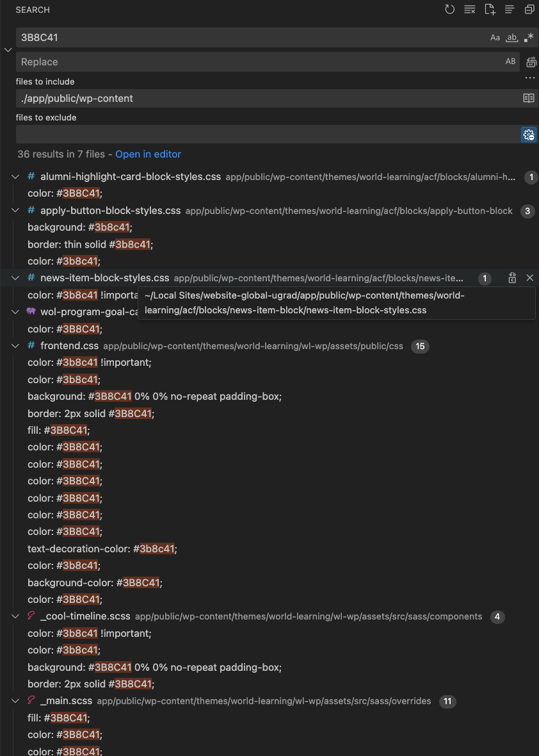
Task: Toggle search details with ellipsis button
Action: click(529, 78)
